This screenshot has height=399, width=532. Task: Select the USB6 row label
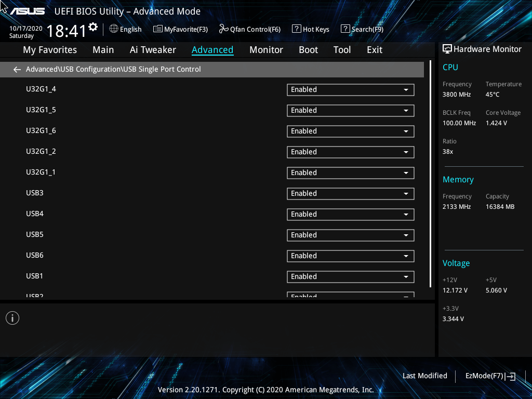tap(35, 255)
